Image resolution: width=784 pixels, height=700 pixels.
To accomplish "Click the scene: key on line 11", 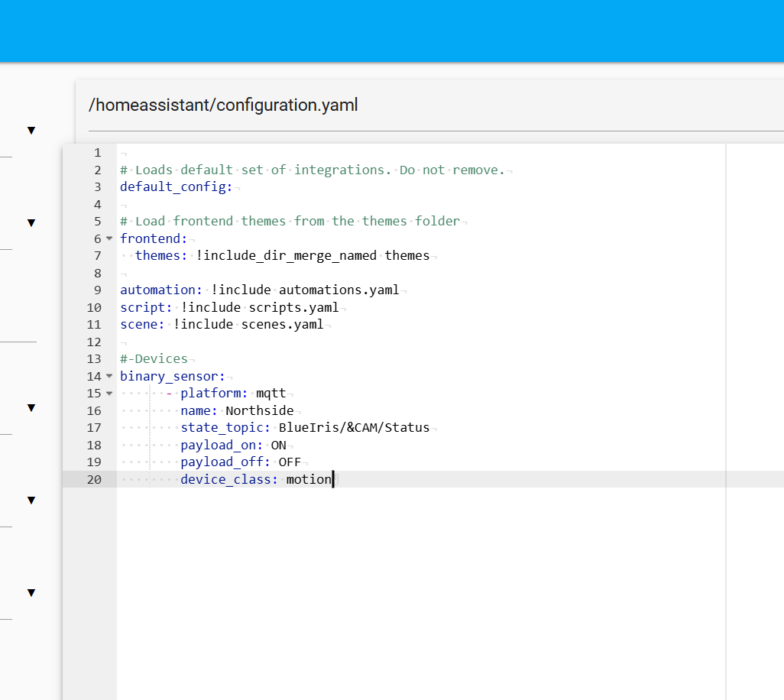I will point(142,325).
